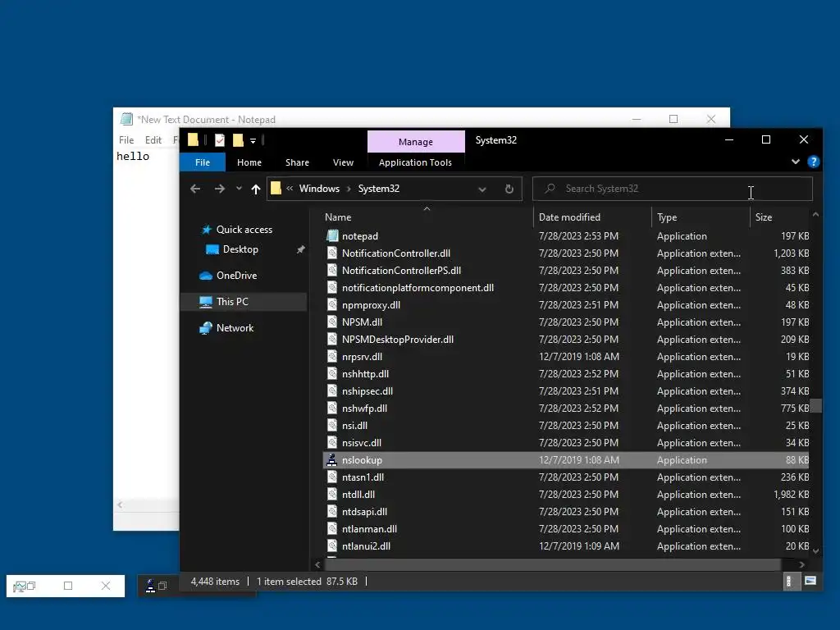The image size is (840, 630).
Task: Sort by the Size column header
Action: (x=779, y=217)
